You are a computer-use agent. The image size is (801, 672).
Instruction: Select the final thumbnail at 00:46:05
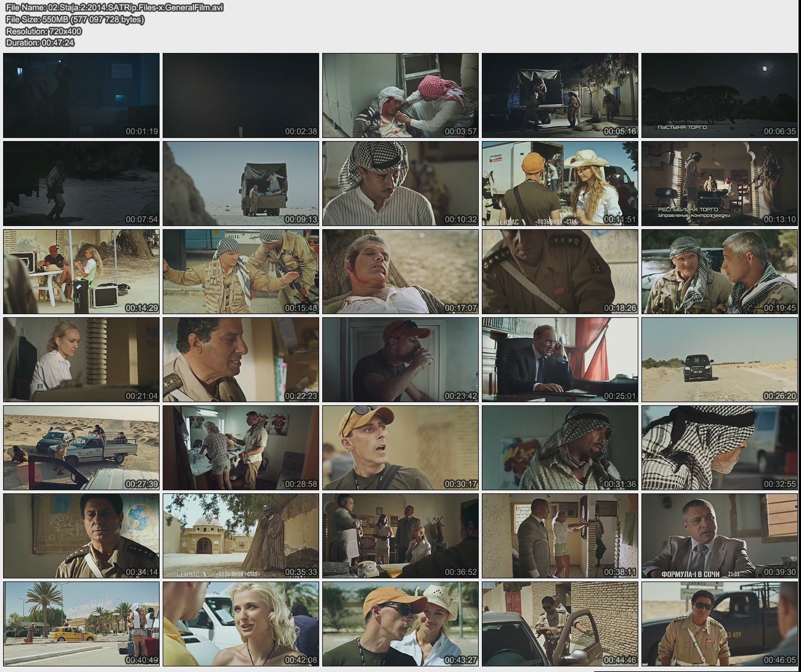click(x=720, y=624)
